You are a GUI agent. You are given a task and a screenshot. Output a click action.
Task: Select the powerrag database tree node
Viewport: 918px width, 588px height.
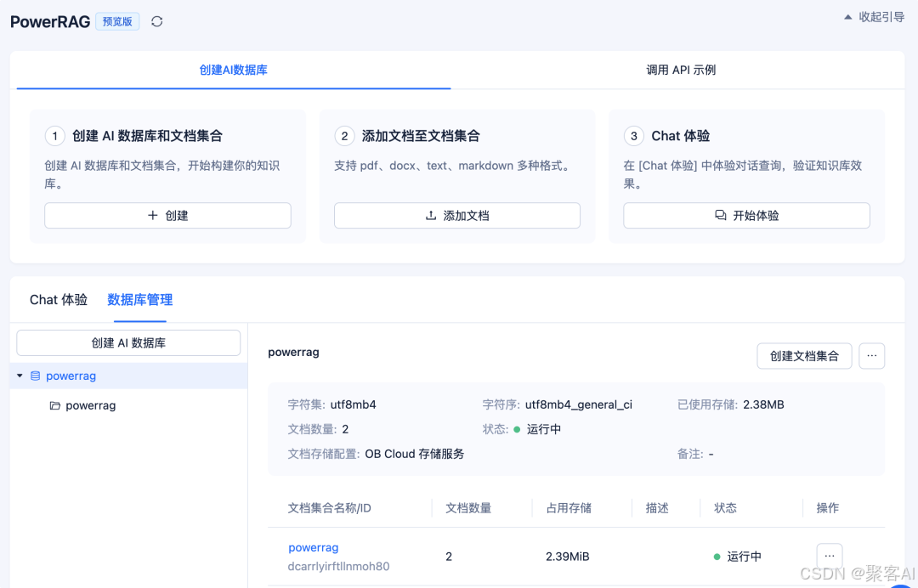point(129,376)
